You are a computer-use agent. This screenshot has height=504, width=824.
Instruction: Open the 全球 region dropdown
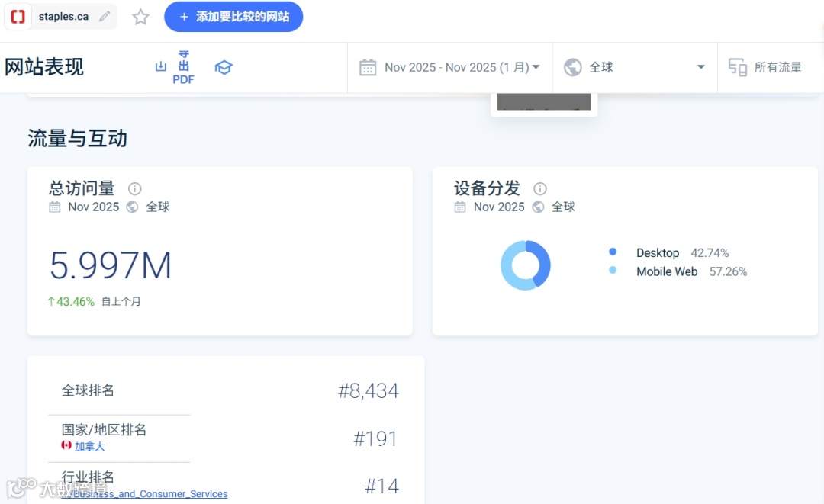coord(634,67)
